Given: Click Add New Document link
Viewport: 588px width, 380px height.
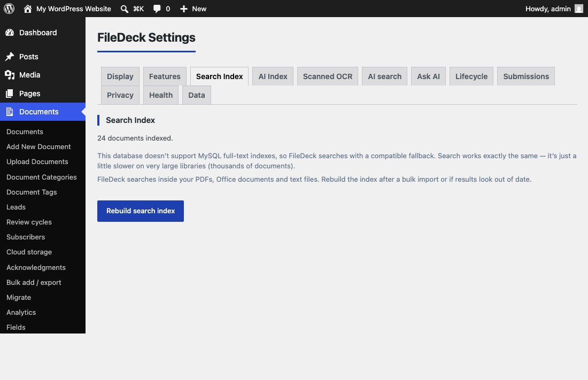Looking at the screenshot, I should (38, 146).
